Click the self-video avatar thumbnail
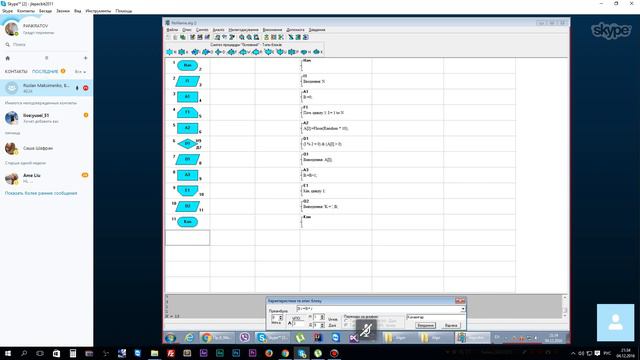The image size is (640, 360). point(616,322)
